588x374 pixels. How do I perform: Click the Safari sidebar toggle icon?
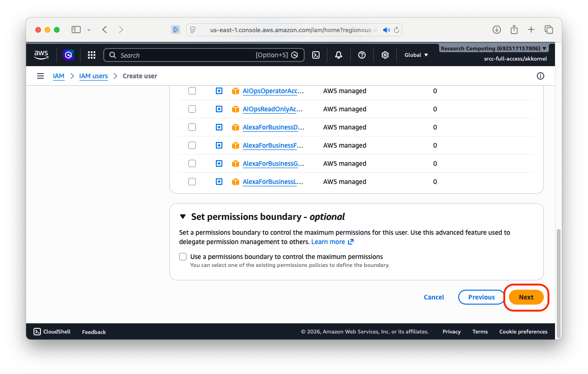point(76,30)
